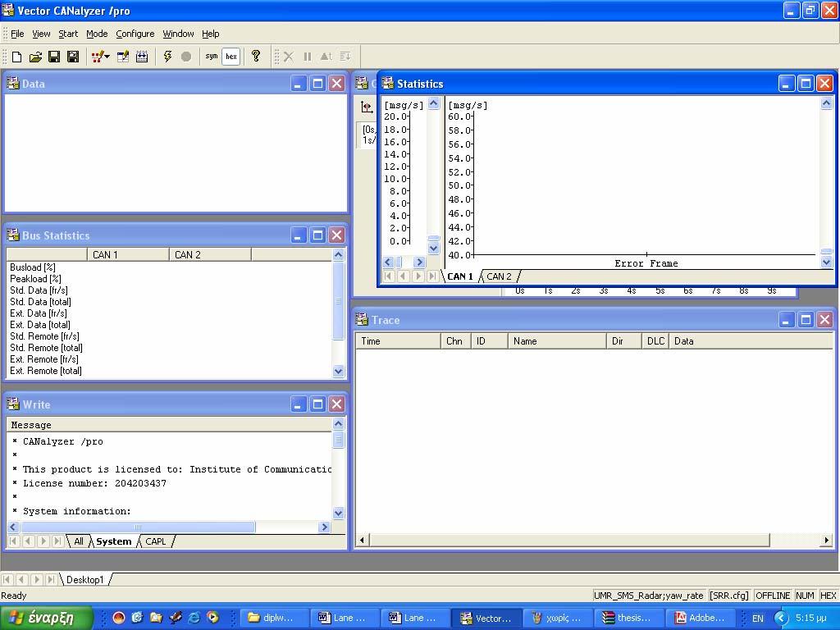This screenshot has width=840, height=630.
Task: Click the Write window title icon
Action: click(x=13, y=404)
